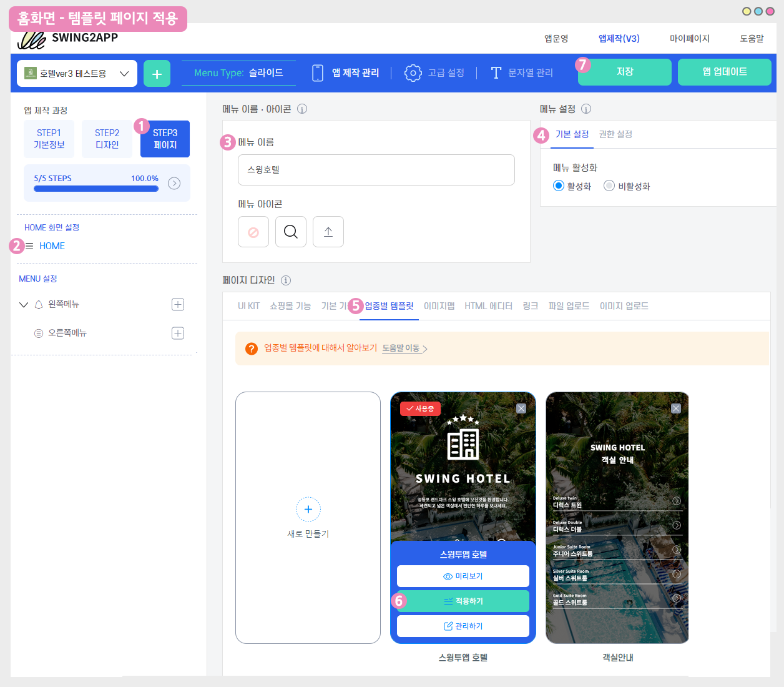
Task: Preview the template with 미리보기 eye button
Action: coord(463,576)
